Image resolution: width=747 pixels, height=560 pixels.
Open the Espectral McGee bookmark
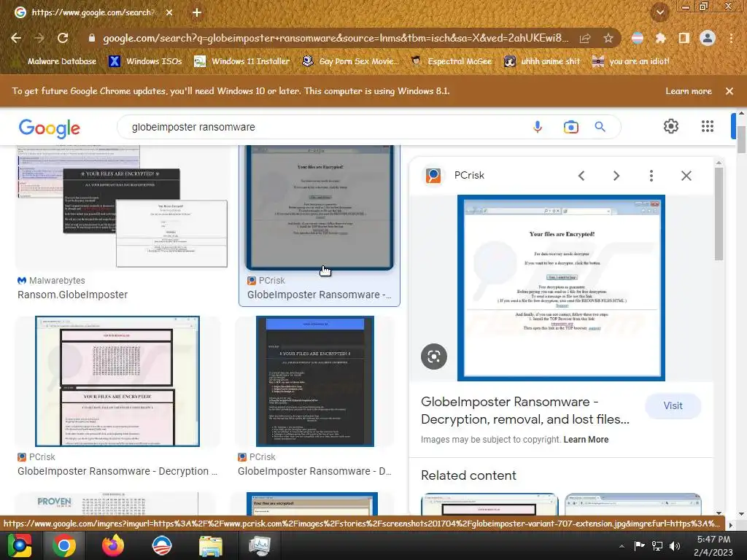pos(451,61)
